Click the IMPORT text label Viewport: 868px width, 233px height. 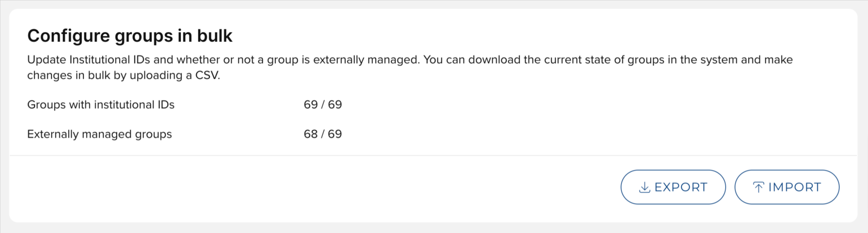pyautogui.click(x=795, y=187)
